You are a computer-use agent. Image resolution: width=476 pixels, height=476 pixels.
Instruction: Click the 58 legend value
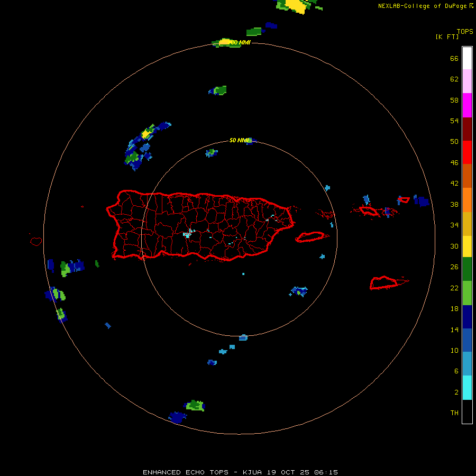point(454,100)
